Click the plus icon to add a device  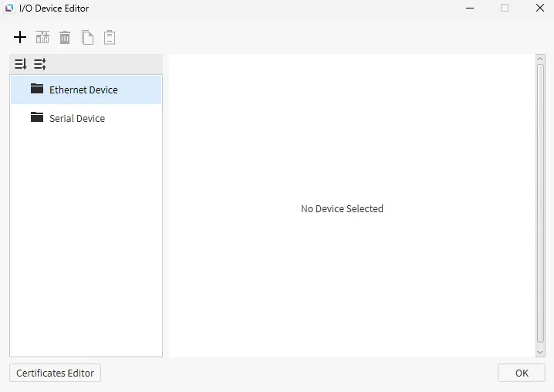pyautogui.click(x=20, y=37)
